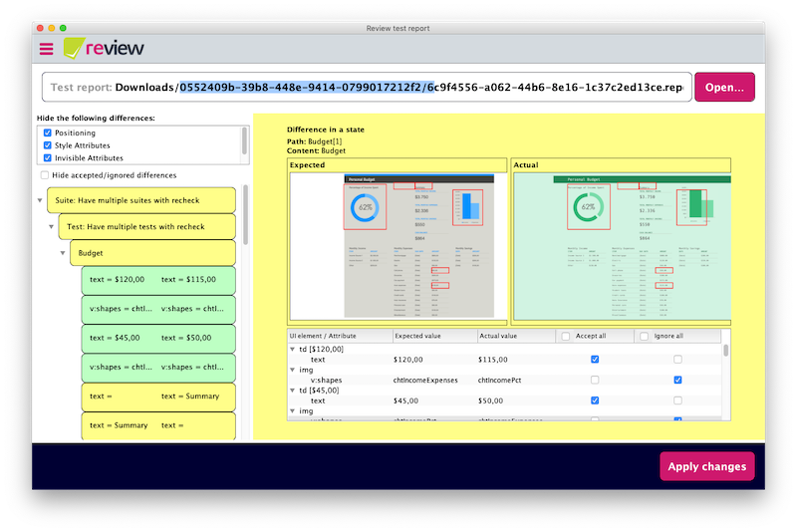Image resolution: width=797 pixels, height=532 pixels.
Task: Click the Open... button
Action: point(724,87)
